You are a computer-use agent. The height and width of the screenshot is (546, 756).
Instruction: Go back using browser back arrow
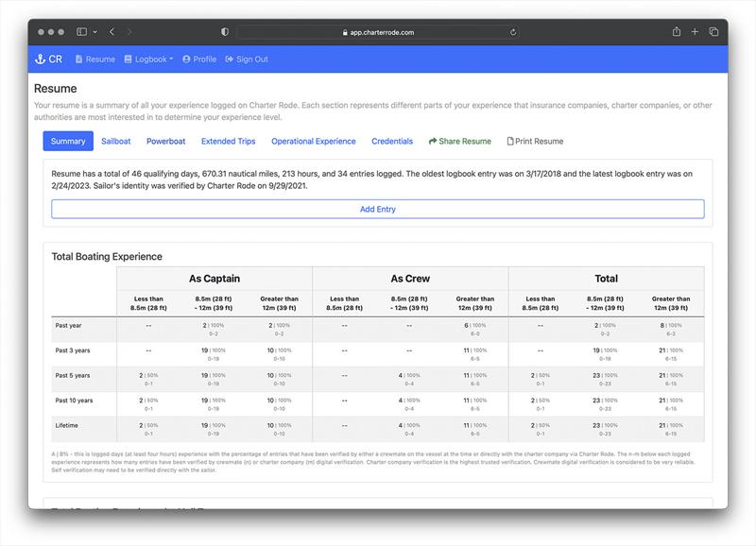coord(112,32)
